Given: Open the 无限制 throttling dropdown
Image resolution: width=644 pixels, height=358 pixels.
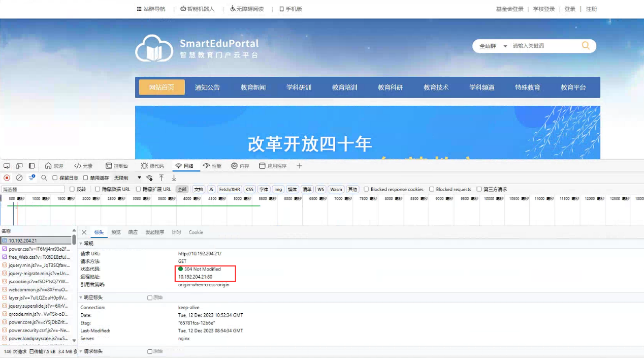Looking at the screenshot, I should 127,178.
